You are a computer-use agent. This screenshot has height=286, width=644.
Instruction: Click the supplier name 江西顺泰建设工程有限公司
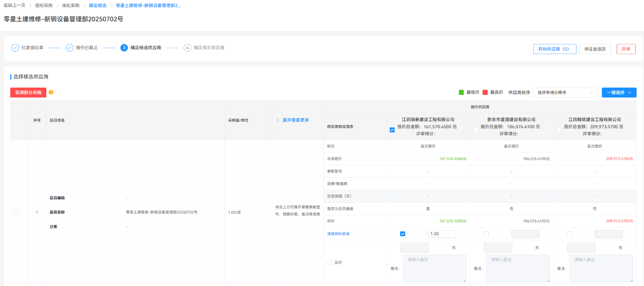tap(428, 119)
